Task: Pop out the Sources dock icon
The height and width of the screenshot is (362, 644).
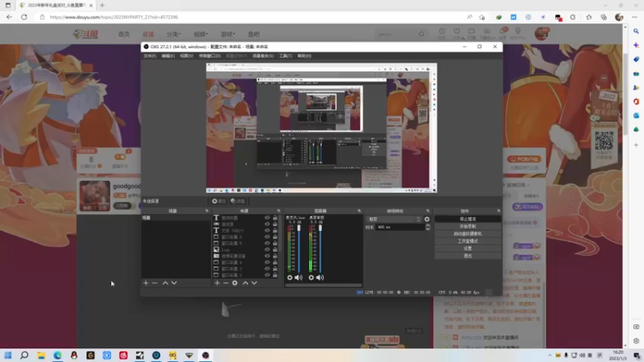Action: [279, 211]
